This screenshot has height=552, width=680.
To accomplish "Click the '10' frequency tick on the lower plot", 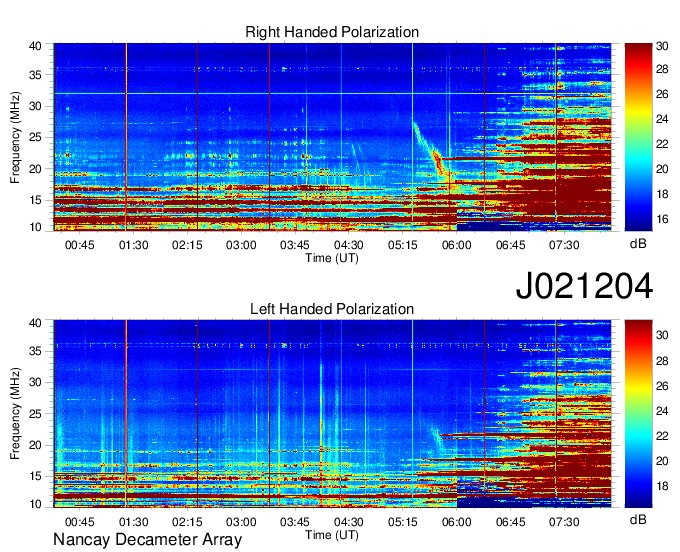I will [x=35, y=504].
